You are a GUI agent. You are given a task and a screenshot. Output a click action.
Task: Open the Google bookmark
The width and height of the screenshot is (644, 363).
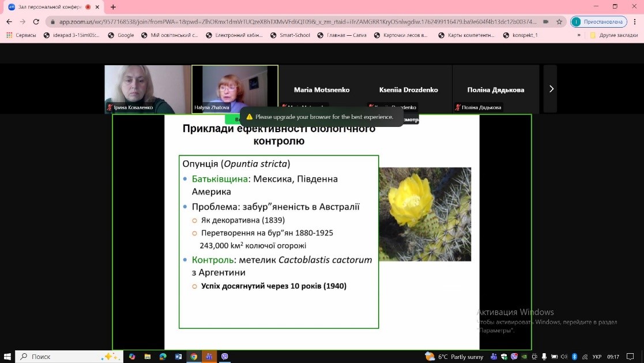121,35
